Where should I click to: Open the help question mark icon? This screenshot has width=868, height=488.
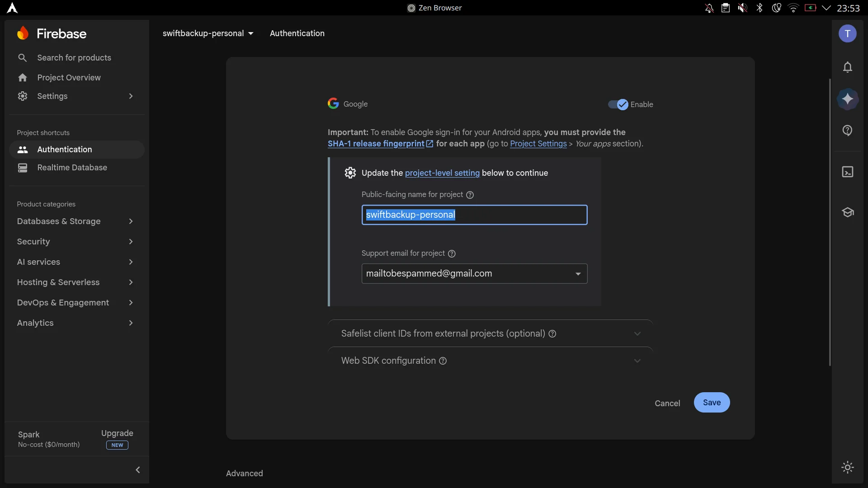tap(848, 131)
